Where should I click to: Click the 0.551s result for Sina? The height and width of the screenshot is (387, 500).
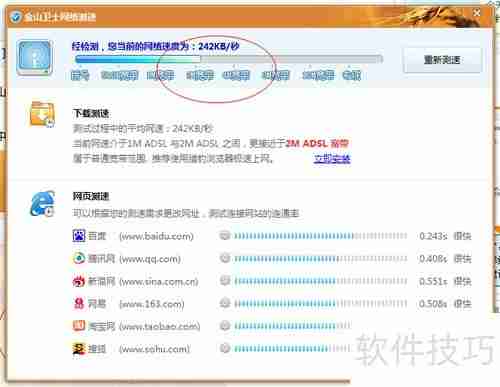pyautogui.click(x=433, y=281)
